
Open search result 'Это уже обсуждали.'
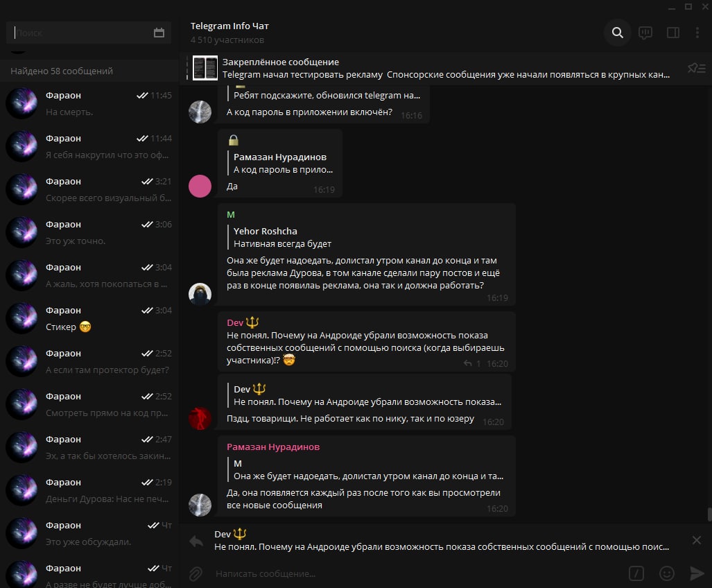point(89,533)
